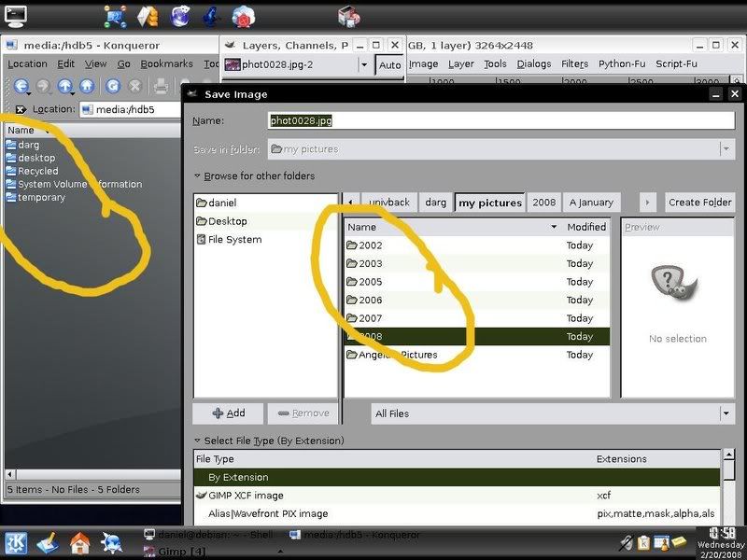Select daniel in the places list
The image size is (747, 560).
coord(266,203)
